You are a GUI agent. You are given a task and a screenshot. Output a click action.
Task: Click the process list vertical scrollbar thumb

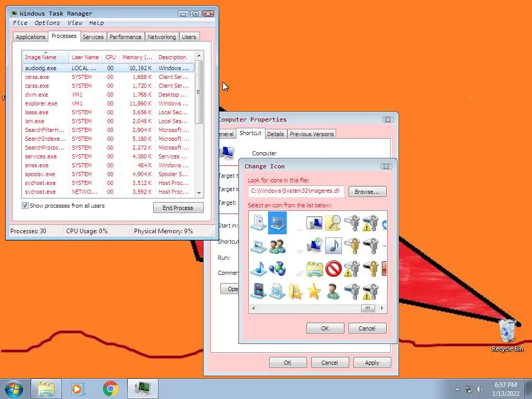pos(199,92)
